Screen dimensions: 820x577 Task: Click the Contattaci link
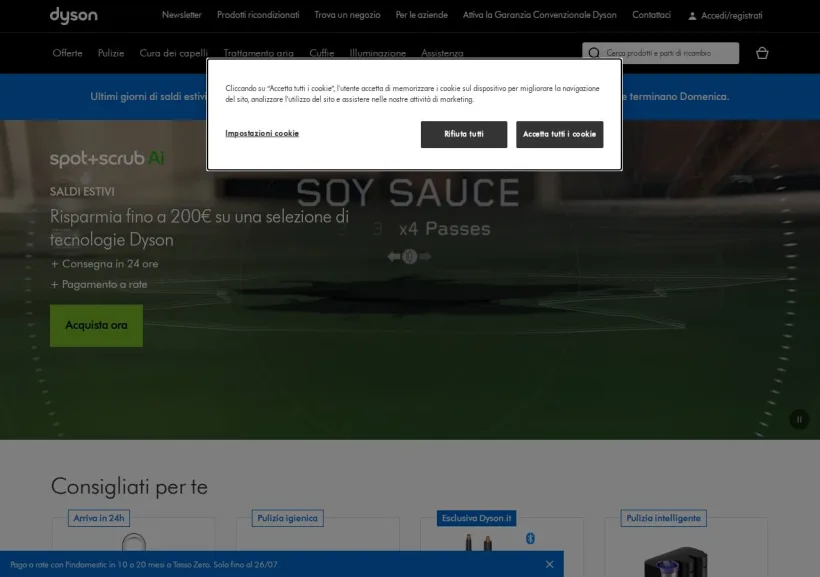pyautogui.click(x=651, y=15)
